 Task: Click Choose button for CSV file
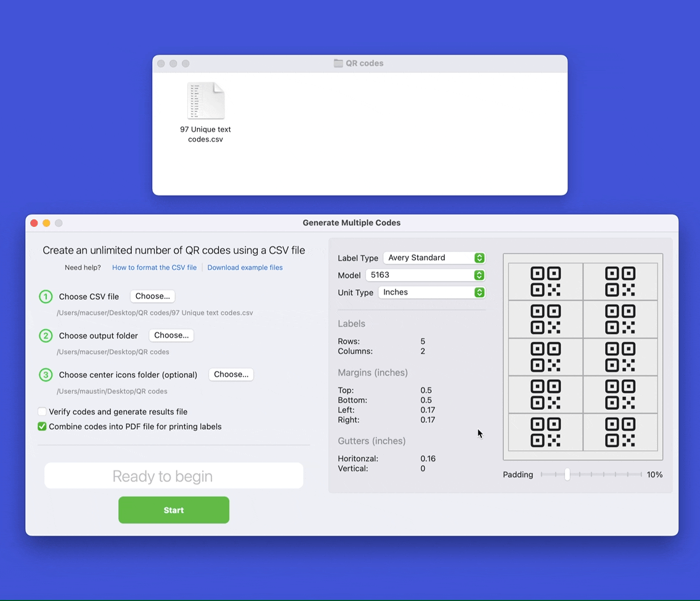coord(153,296)
